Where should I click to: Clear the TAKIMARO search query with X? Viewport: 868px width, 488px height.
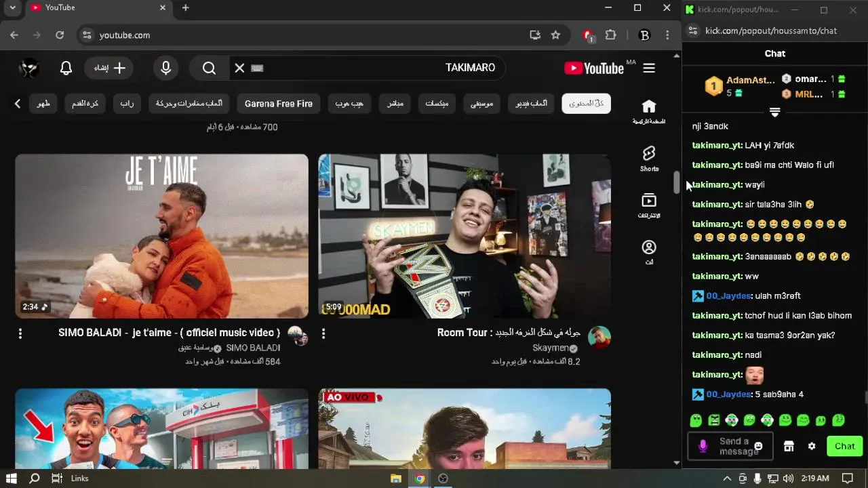[239, 68]
